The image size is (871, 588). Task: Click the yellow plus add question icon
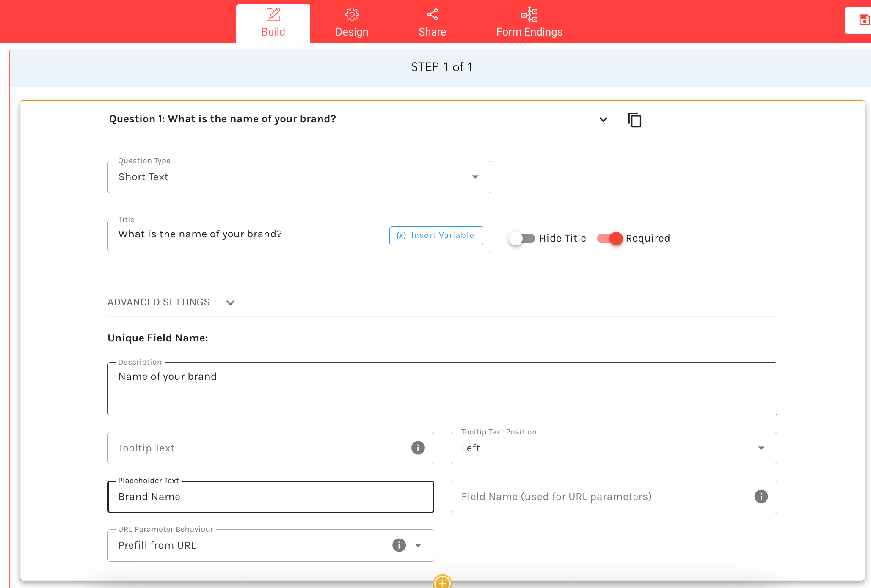coord(442,583)
